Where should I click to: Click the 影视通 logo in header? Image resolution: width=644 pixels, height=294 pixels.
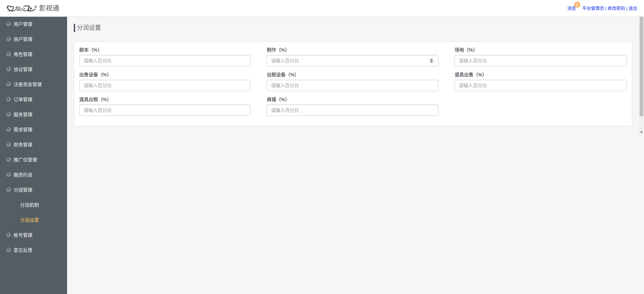click(x=33, y=8)
